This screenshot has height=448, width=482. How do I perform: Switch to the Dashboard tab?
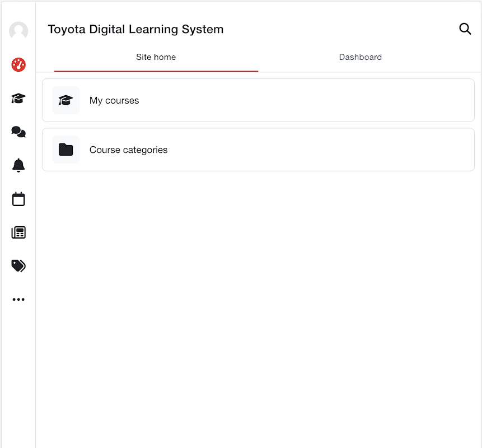coord(361,57)
